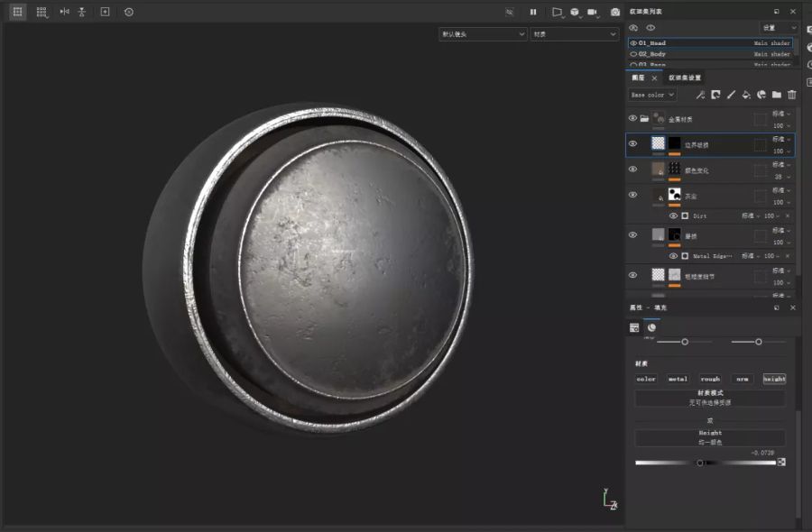Viewport: 812px width, 532px height.
Task: Click the person pose icon in top toolbar
Action: [x=82, y=12]
